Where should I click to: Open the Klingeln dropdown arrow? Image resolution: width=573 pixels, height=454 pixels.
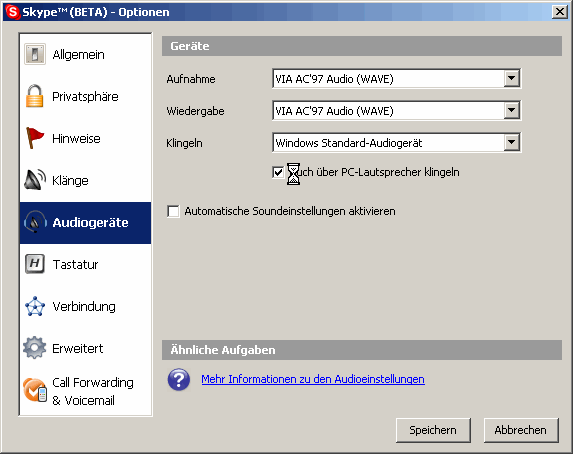pyautogui.click(x=512, y=142)
